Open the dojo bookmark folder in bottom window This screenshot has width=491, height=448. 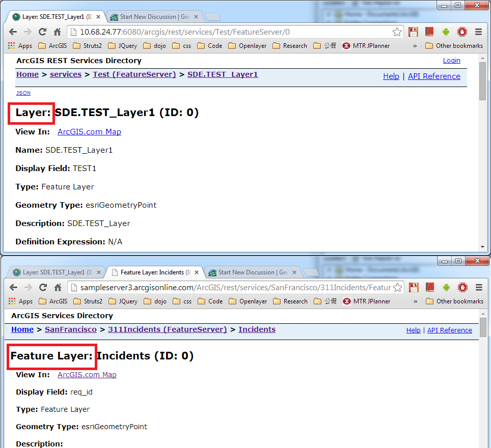point(155,301)
